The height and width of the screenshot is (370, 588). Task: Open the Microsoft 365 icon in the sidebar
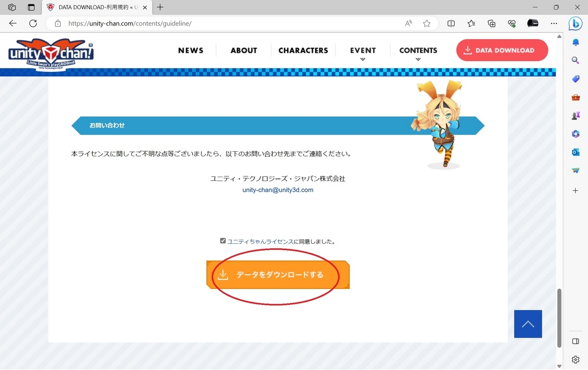(576, 134)
